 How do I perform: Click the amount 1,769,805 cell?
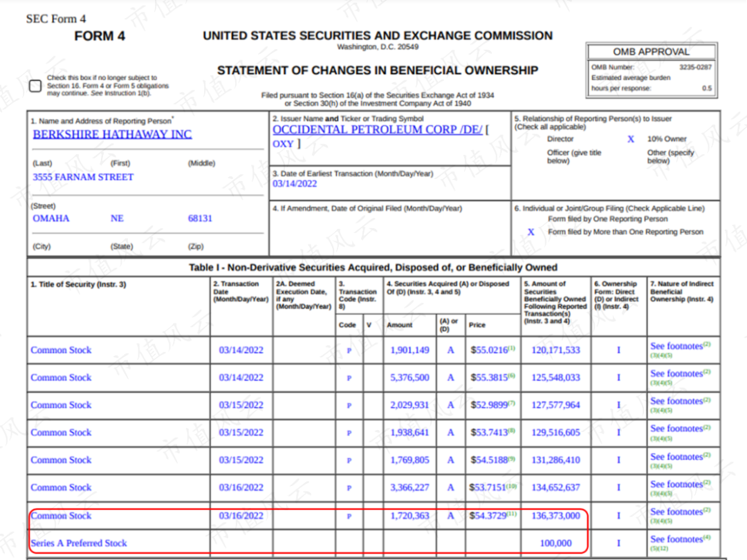coord(409,460)
